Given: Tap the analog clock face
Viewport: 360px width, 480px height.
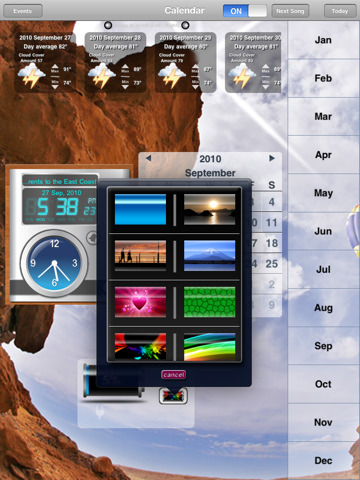Looking at the screenshot, I should 54,263.
